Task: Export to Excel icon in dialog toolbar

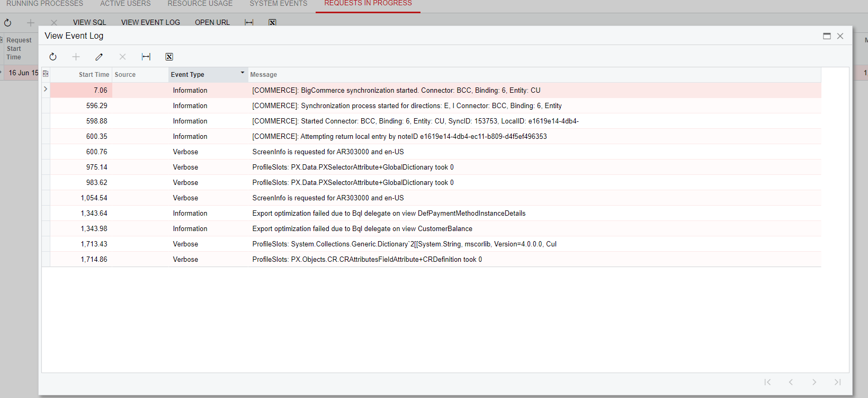Action: click(169, 57)
